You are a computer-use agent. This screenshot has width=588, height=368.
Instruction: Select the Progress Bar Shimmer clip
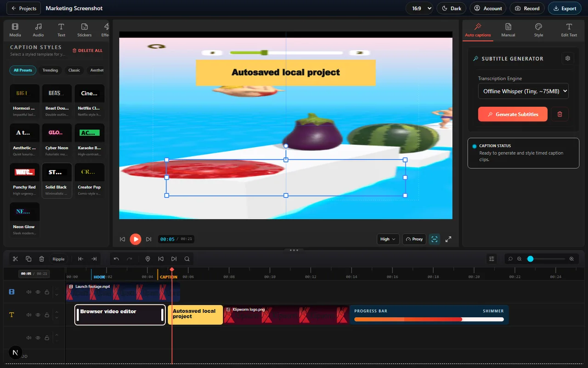pos(429,315)
